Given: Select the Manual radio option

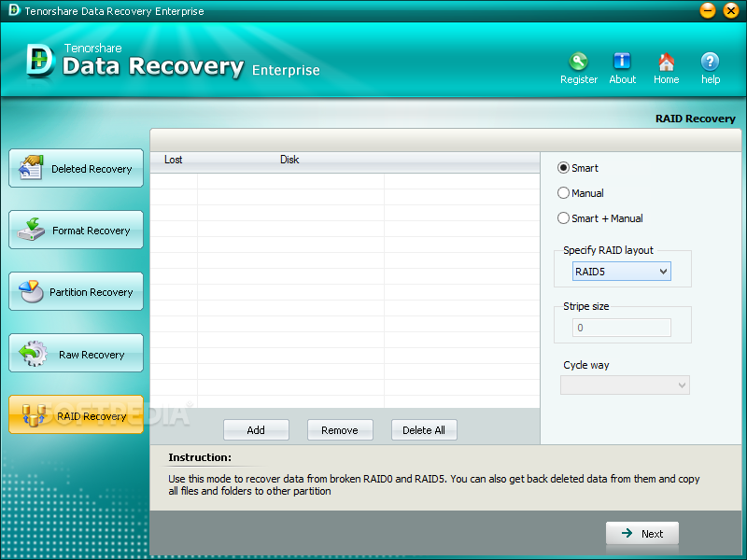Looking at the screenshot, I should tap(563, 193).
